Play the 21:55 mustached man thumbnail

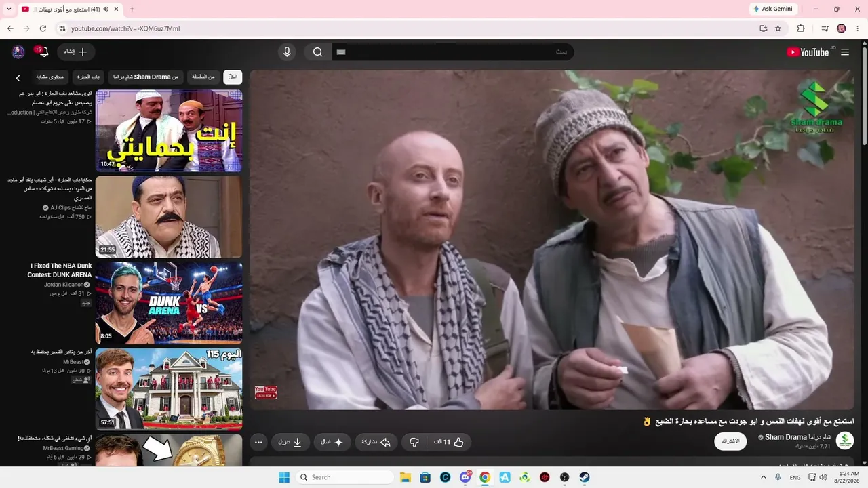(169, 217)
